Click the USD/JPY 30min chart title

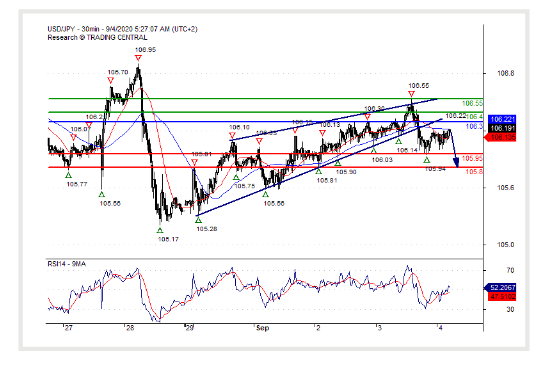pos(122,29)
